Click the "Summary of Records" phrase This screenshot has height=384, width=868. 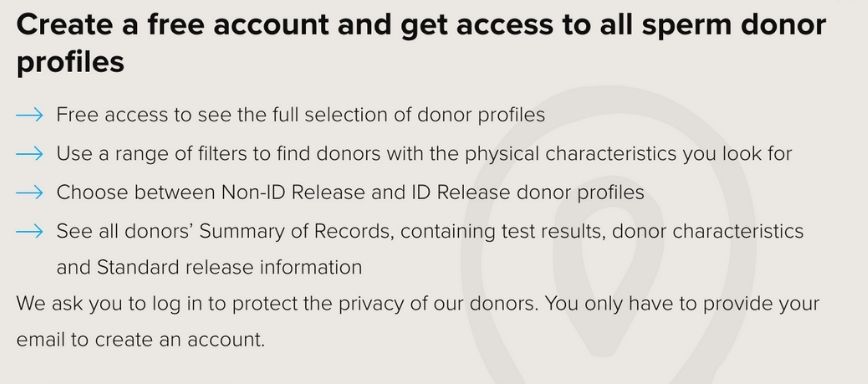[x=296, y=231]
